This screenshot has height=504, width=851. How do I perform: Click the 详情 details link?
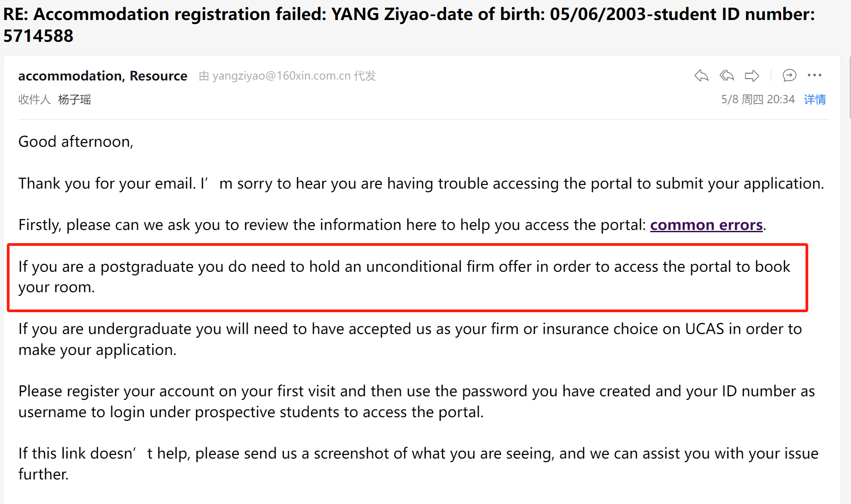(815, 100)
